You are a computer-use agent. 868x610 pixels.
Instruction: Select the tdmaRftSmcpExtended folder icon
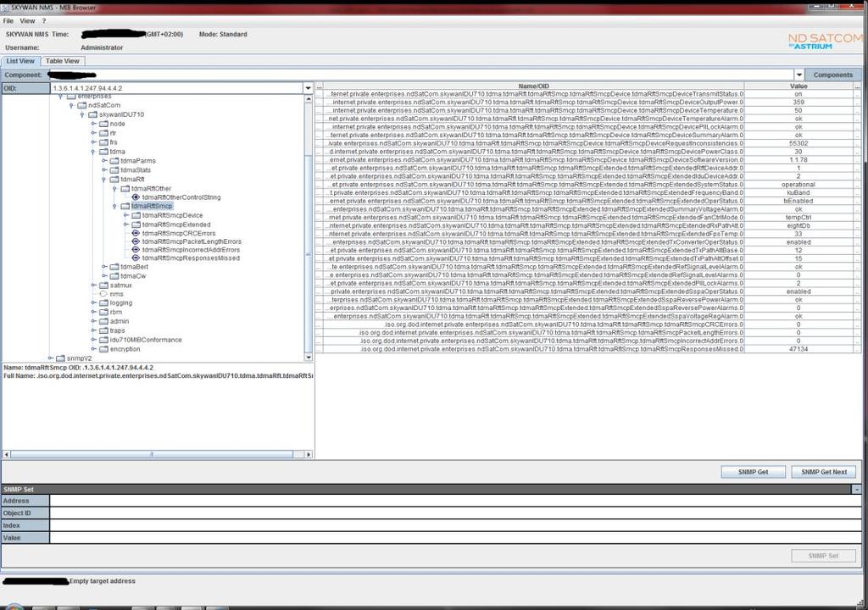[x=136, y=225]
